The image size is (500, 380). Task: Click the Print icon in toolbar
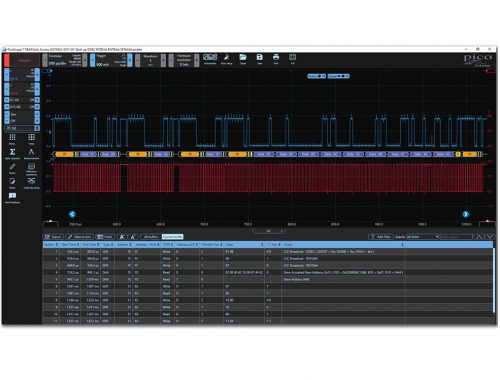[x=276, y=59]
